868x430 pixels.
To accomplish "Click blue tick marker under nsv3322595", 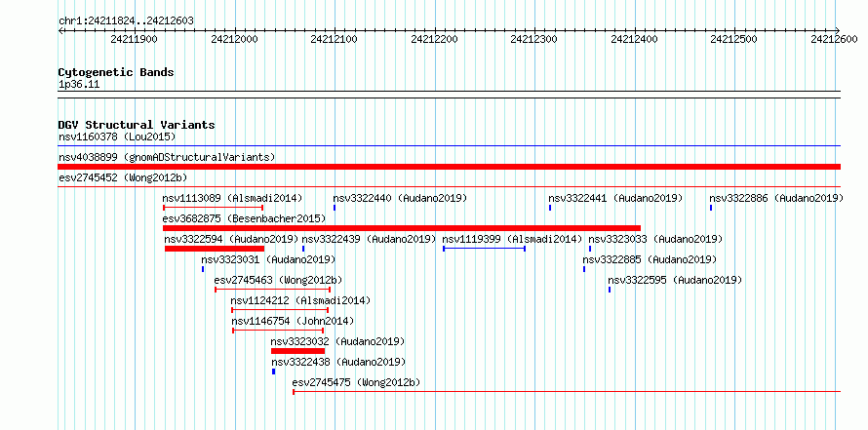I will 610,290.
